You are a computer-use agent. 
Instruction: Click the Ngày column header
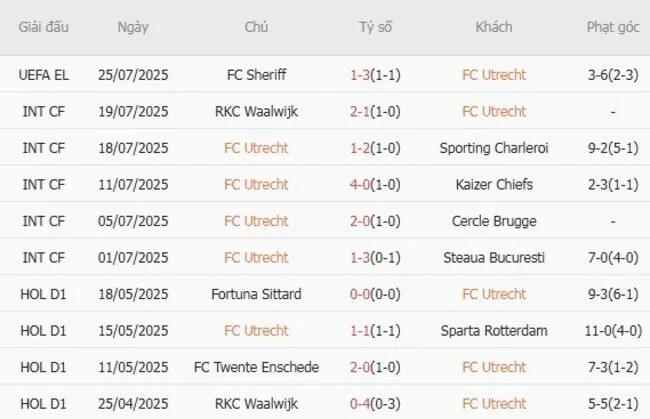(x=134, y=28)
